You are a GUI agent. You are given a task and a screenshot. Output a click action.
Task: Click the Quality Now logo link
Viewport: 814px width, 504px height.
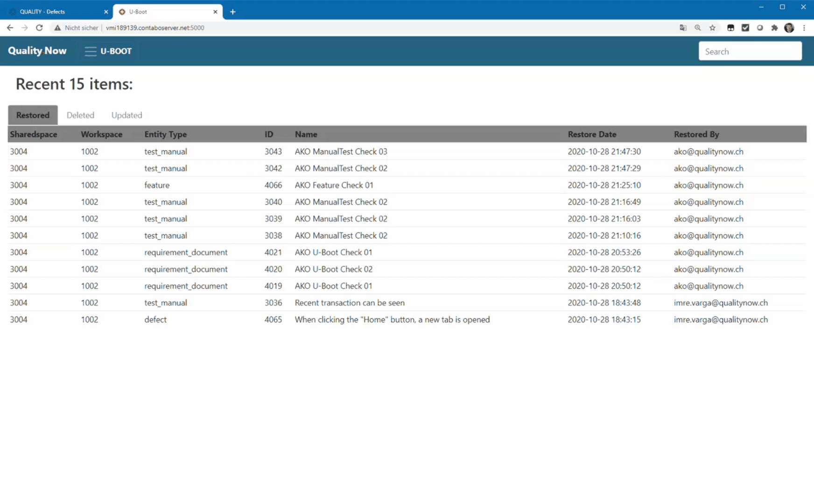(x=37, y=51)
